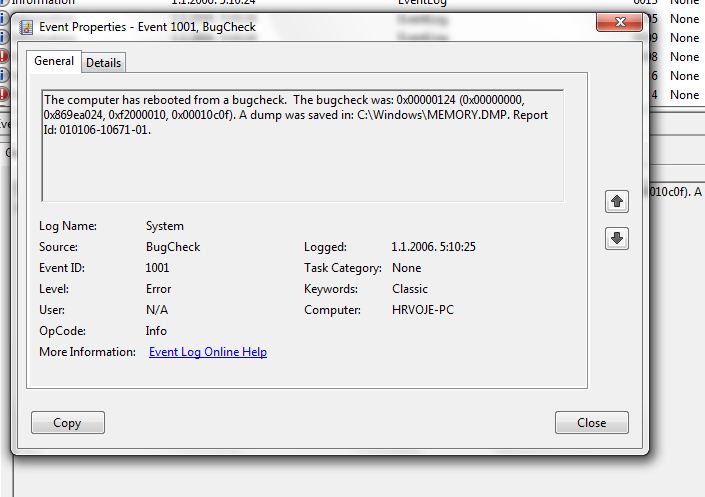
Task: Click the Event Properties title bar icon
Action: pyautogui.click(x=27, y=27)
